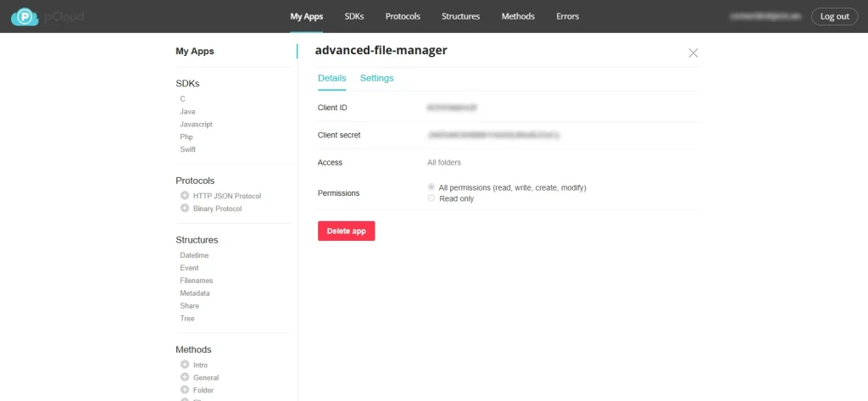Open the Methods sidebar heading
This screenshot has width=868, height=401.
pyautogui.click(x=194, y=349)
